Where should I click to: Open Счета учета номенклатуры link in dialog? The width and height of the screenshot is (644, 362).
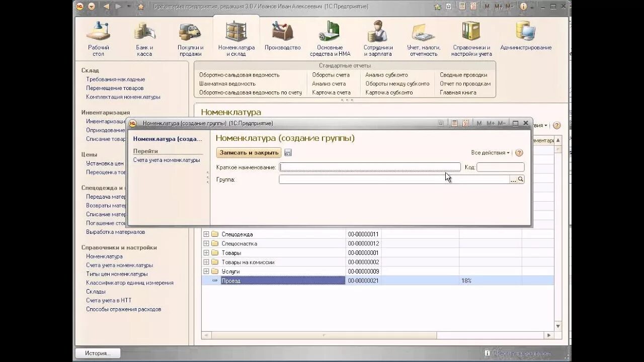coord(167,160)
